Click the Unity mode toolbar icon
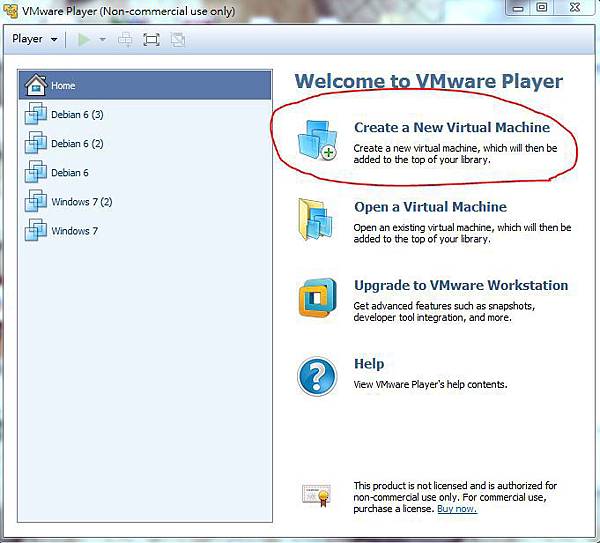600x543 pixels. pyautogui.click(x=178, y=39)
